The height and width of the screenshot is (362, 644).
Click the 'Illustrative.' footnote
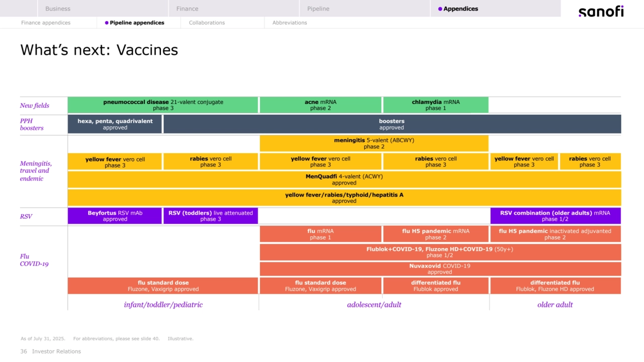[x=180, y=339]
